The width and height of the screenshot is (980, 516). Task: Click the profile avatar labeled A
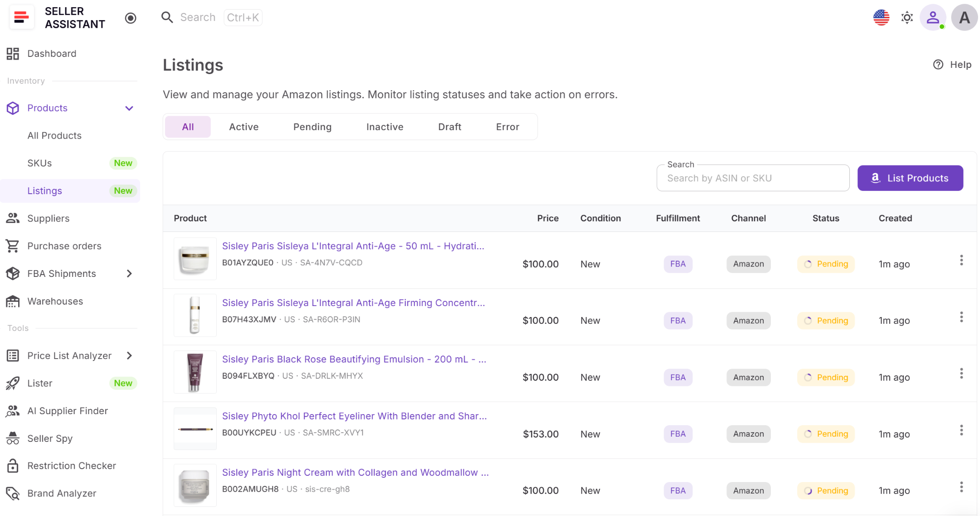pyautogui.click(x=964, y=18)
